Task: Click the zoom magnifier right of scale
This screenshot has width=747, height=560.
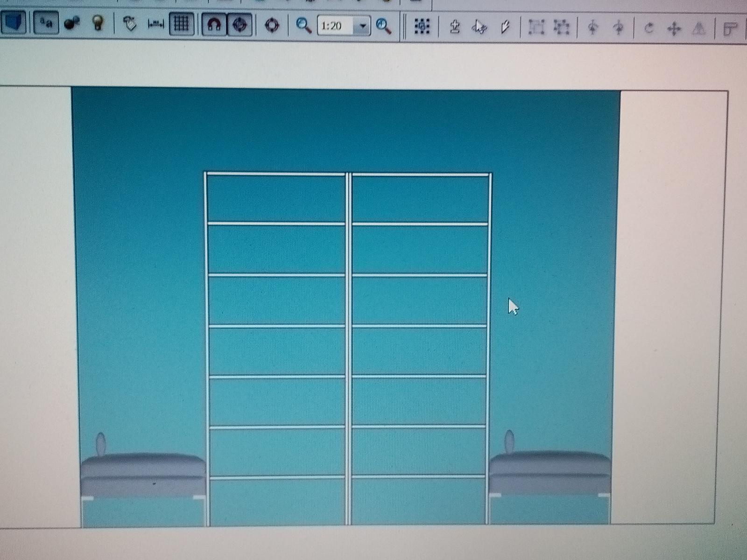Action: click(383, 27)
